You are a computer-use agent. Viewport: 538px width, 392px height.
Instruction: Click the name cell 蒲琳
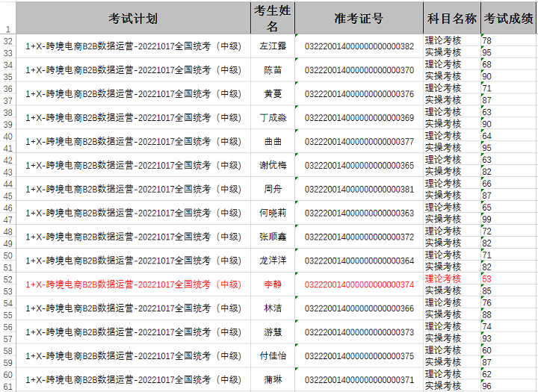point(273,379)
